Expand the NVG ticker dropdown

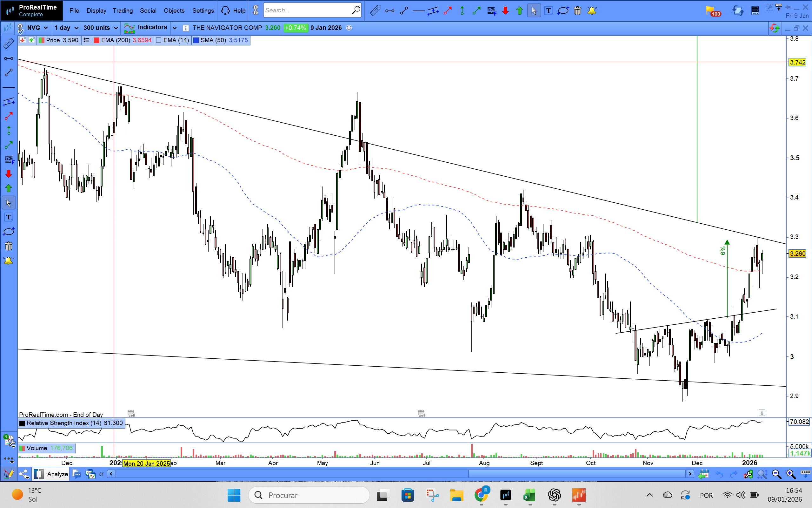46,28
